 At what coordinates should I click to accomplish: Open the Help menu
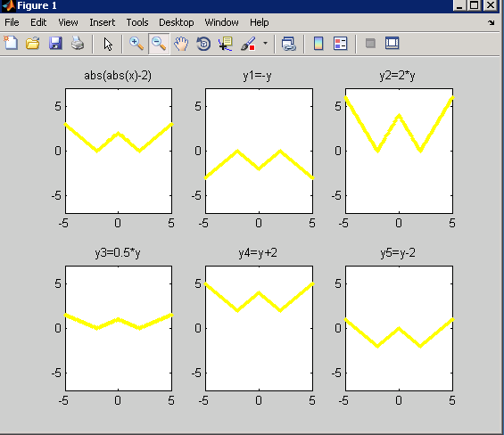click(x=259, y=22)
